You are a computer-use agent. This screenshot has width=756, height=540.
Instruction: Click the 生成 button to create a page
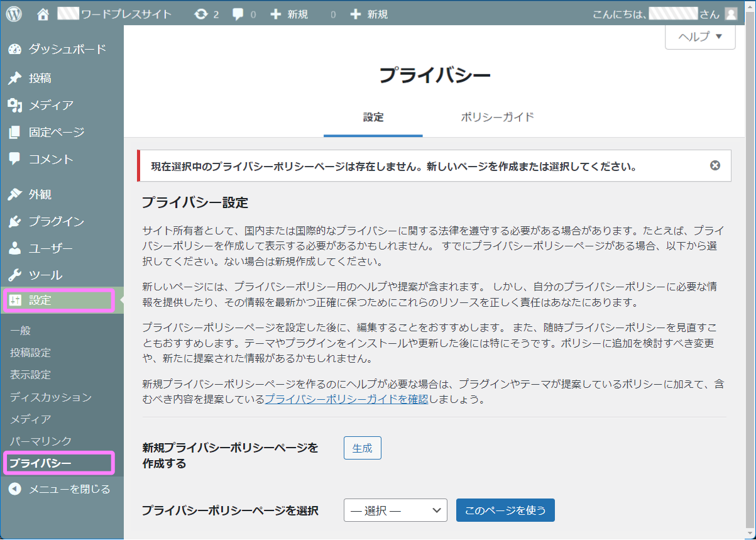click(x=362, y=448)
